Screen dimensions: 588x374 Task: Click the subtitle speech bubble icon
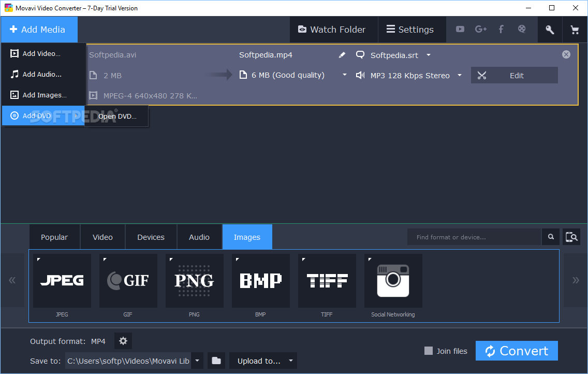[x=360, y=55]
